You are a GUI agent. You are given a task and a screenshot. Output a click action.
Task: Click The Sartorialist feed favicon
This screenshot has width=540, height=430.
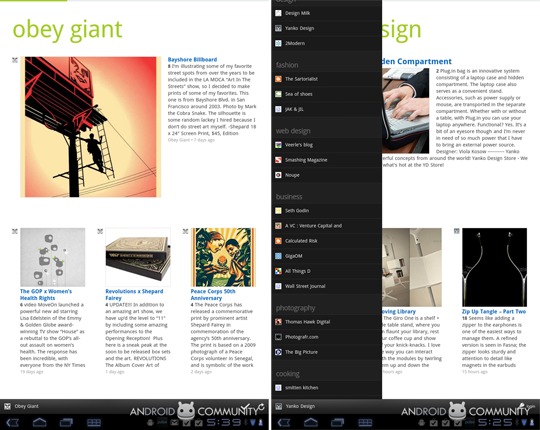(278, 79)
